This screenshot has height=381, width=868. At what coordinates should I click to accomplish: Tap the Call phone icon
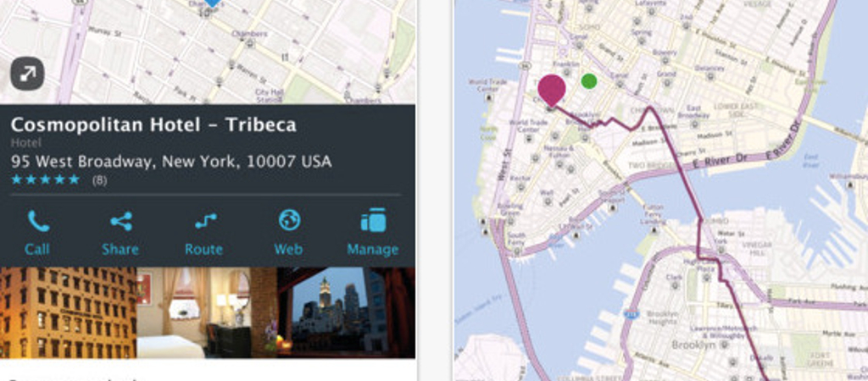(37, 221)
